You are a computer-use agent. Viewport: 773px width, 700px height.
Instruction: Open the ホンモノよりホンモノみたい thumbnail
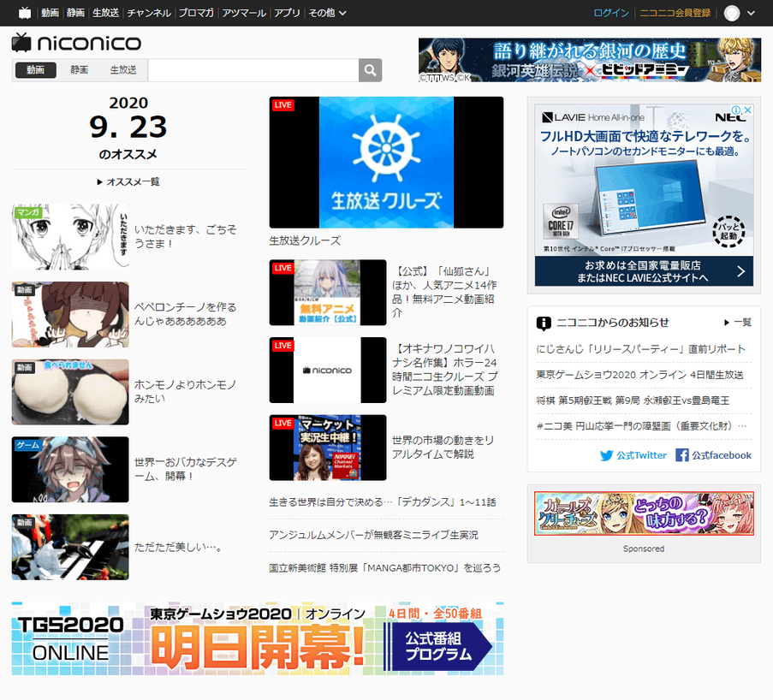(x=70, y=392)
